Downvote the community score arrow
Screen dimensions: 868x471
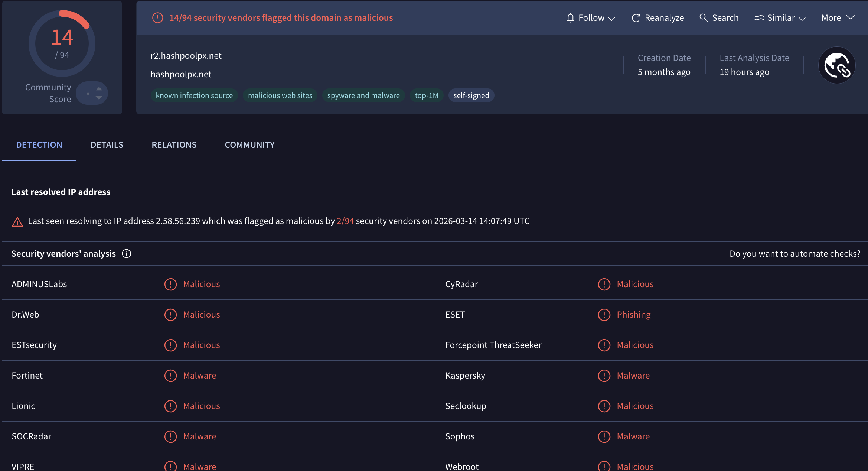point(99,98)
